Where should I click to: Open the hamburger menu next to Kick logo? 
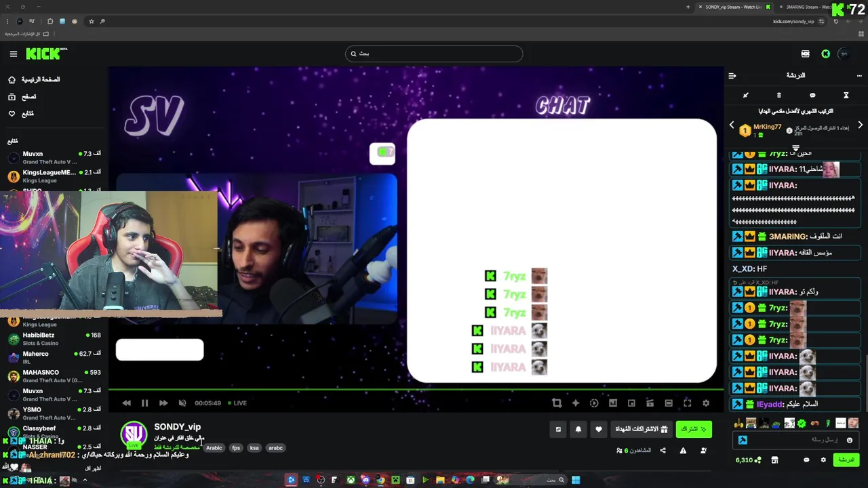coord(13,54)
